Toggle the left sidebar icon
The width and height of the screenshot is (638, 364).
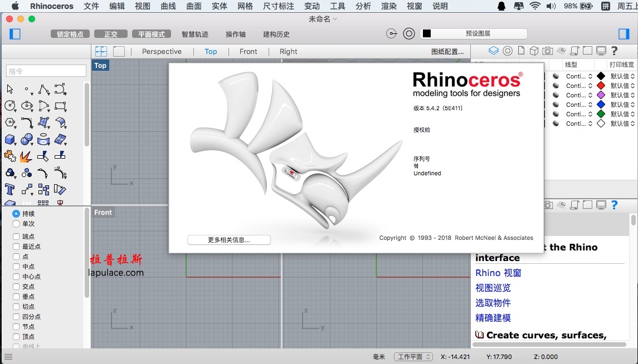point(15,34)
